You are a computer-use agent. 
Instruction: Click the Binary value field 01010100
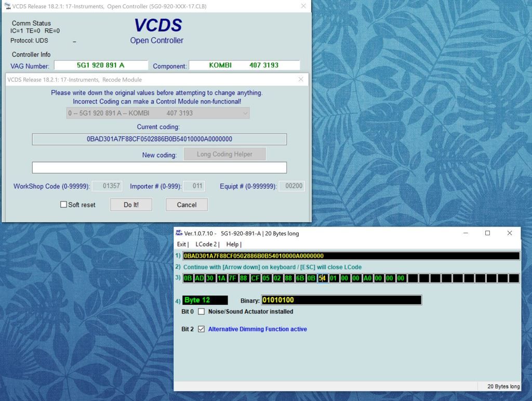pos(341,300)
